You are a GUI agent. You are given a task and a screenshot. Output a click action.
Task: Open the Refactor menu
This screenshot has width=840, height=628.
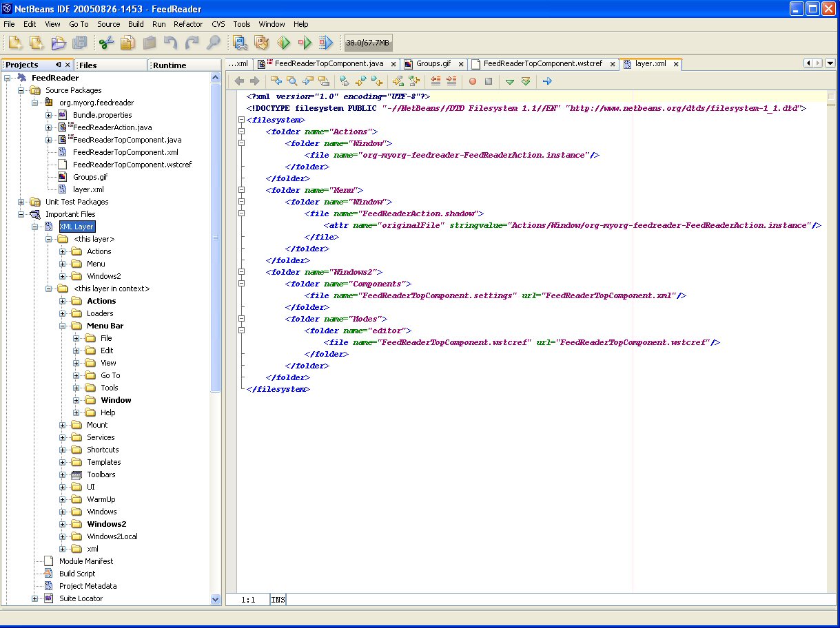coord(188,24)
